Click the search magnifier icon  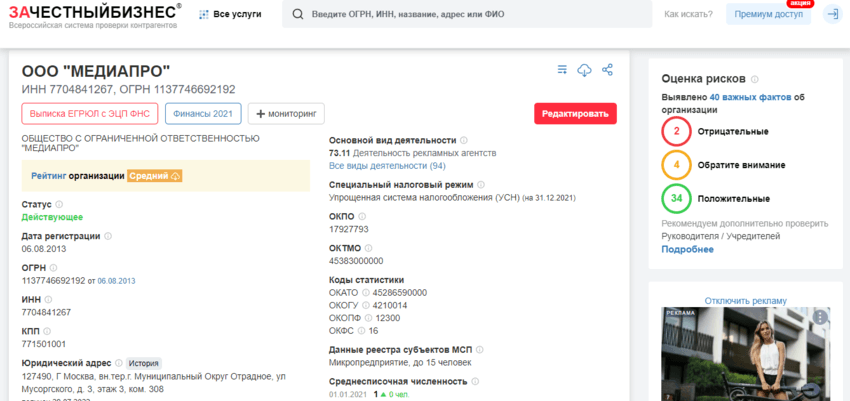[298, 15]
